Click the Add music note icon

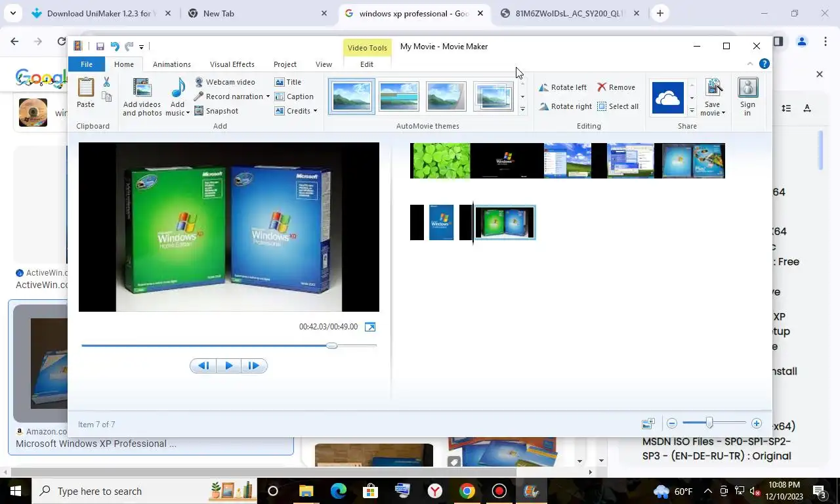click(x=178, y=88)
